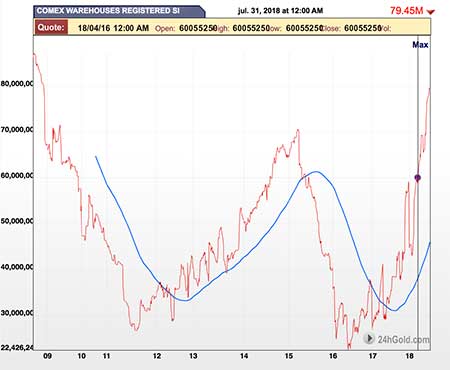The width and height of the screenshot is (450, 370).
Task: Click the 24hGold.com play icon
Action: 369,339
